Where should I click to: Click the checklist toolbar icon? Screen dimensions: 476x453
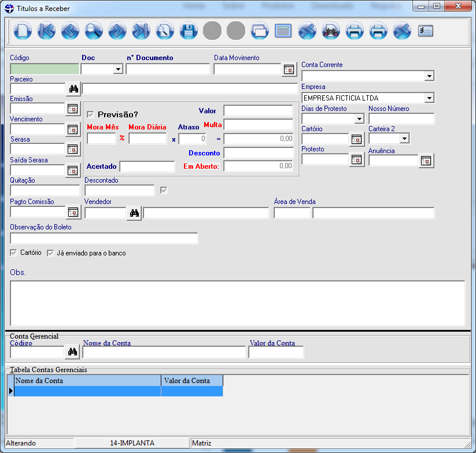[425, 31]
